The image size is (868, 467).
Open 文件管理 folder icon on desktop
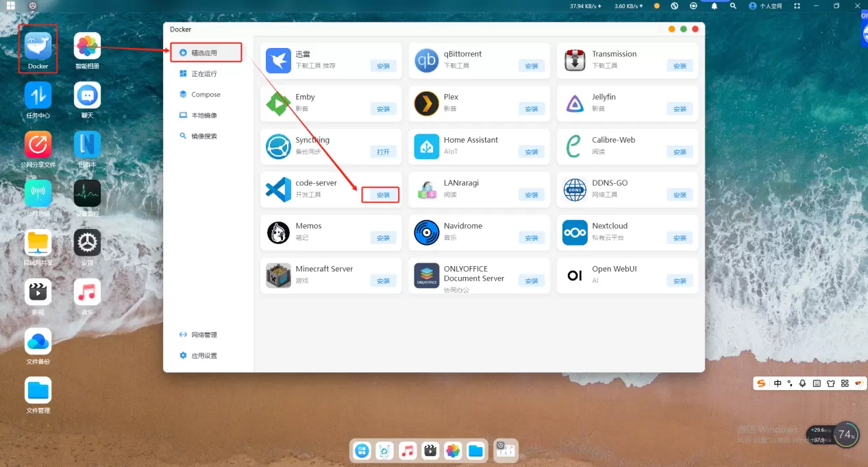tap(38, 391)
